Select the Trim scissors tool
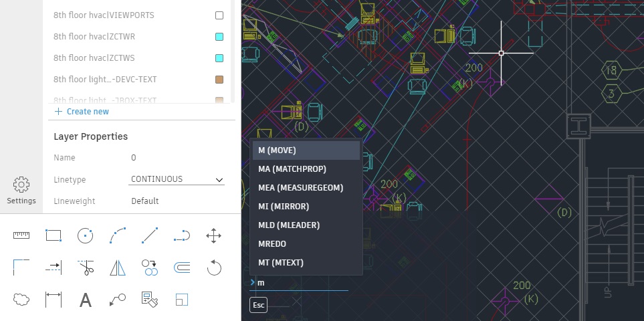This screenshot has height=321, width=644. click(86, 267)
